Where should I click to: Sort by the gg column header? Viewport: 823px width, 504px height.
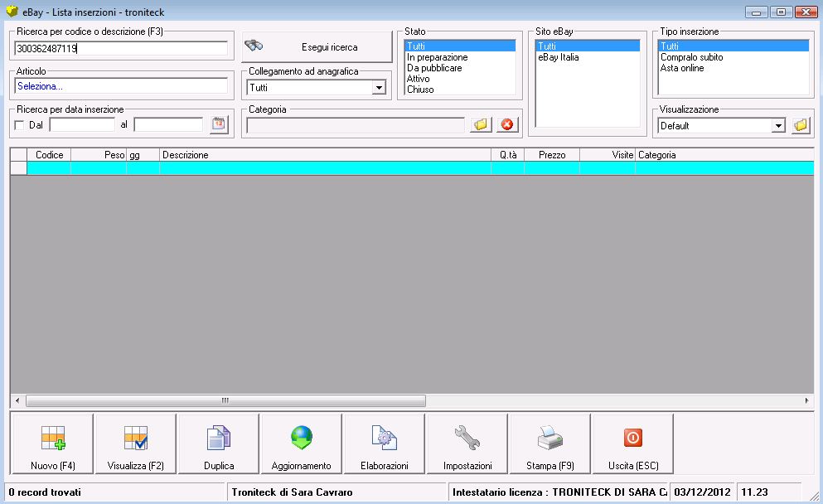[x=143, y=155]
